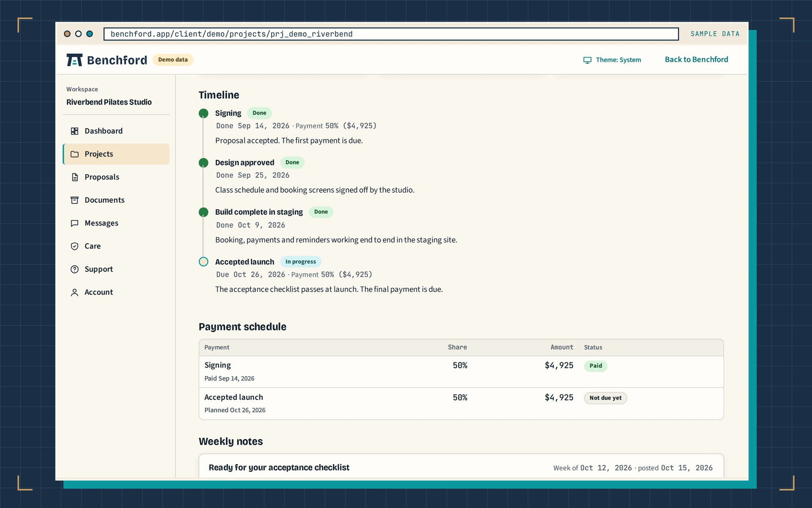The width and height of the screenshot is (812, 508).
Task: Click the Projects folder icon
Action: point(74,154)
